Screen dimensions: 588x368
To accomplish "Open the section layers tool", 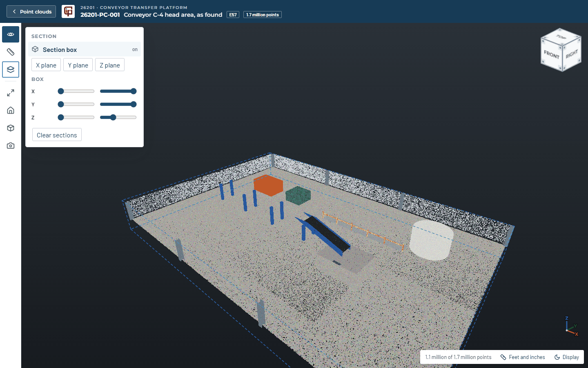I will click(x=11, y=70).
